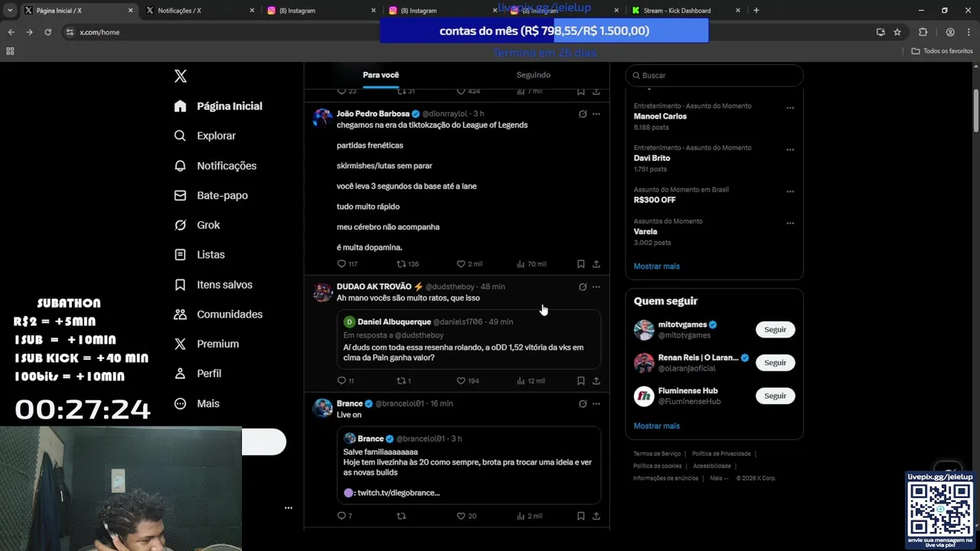Open Varela trending topic
Screen dimensions: 980x551
point(645,231)
